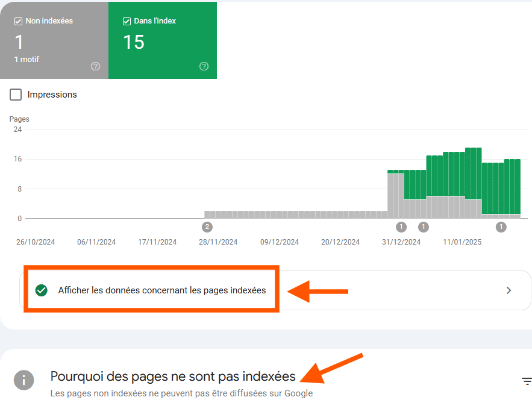Click the chevron arrow of indexed pages row
This screenshot has width=532, height=400.
pyautogui.click(x=509, y=290)
